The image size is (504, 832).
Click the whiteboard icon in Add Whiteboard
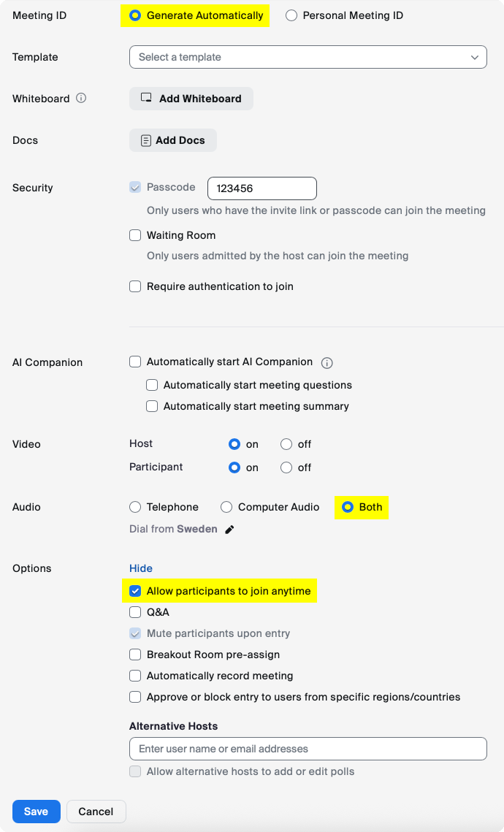146,98
